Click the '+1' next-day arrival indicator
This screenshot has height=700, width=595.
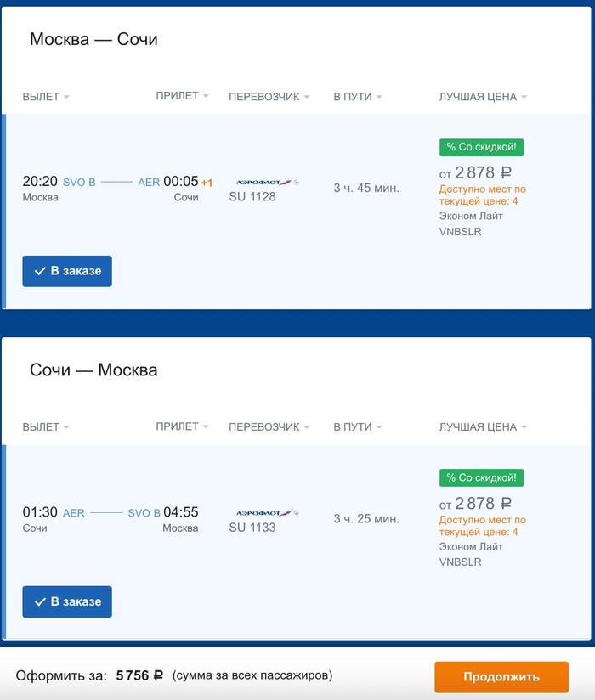pyautogui.click(x=207, y=183)
